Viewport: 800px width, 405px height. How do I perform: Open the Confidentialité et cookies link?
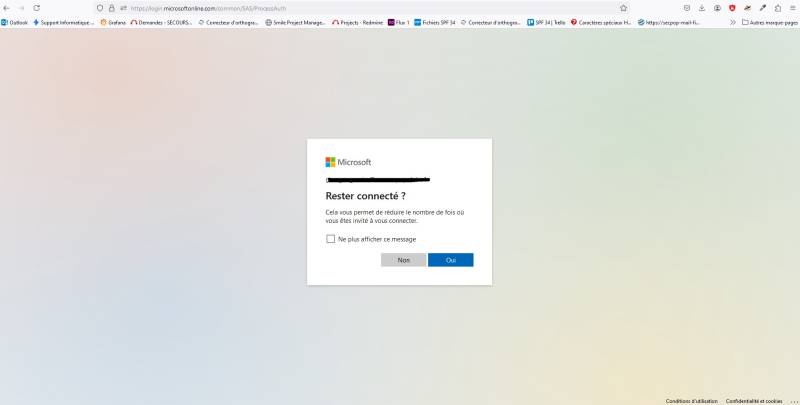pyautogui.click(x=754, y=401)
